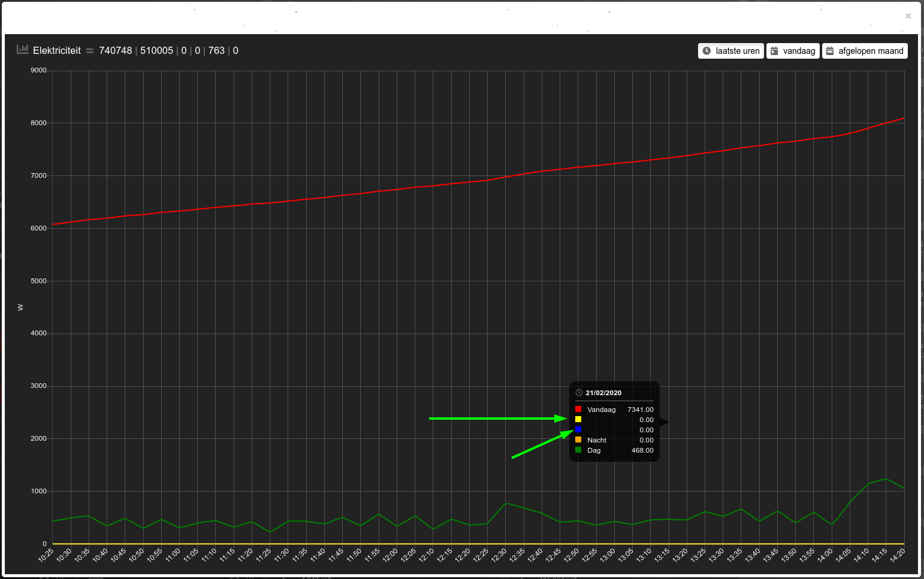924x579 pixels.
Task: Click the 11:00 label on the time axis
Action: [173, 555]
